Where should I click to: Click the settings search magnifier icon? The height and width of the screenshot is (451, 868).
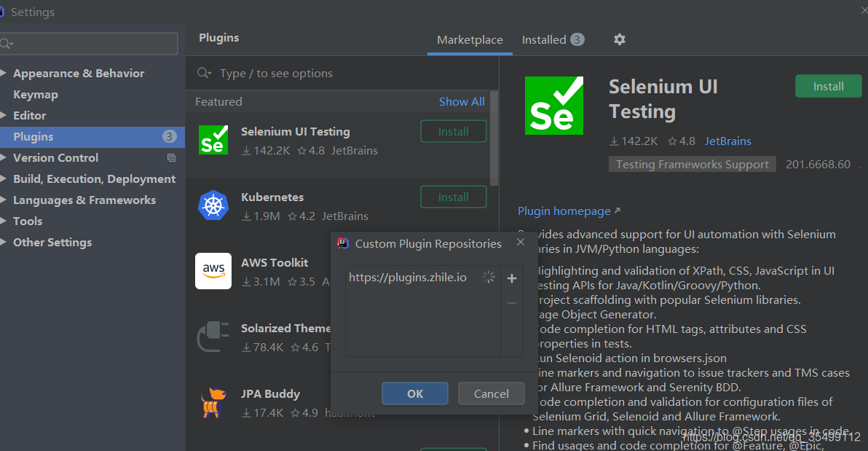coord(6,44)
